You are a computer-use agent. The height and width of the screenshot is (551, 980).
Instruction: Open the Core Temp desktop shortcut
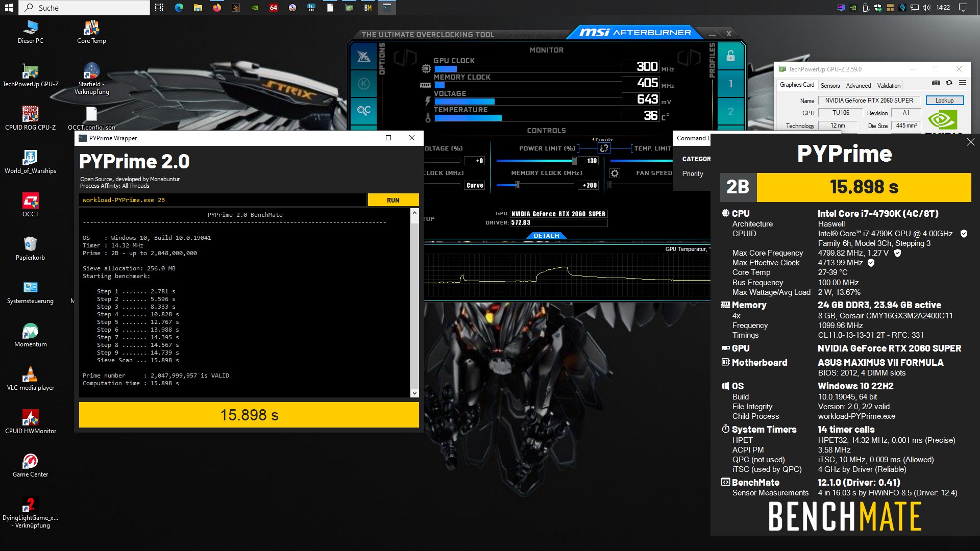point(91,32)
